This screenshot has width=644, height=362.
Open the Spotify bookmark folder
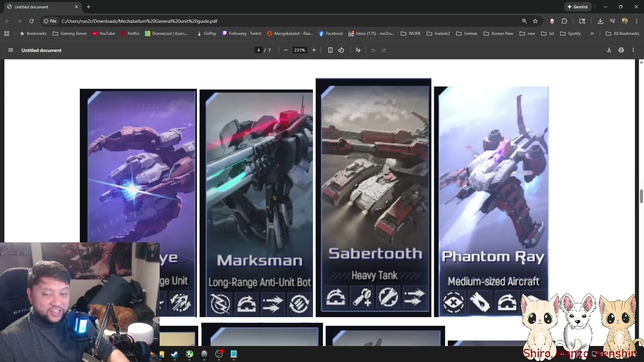[570, 34]
